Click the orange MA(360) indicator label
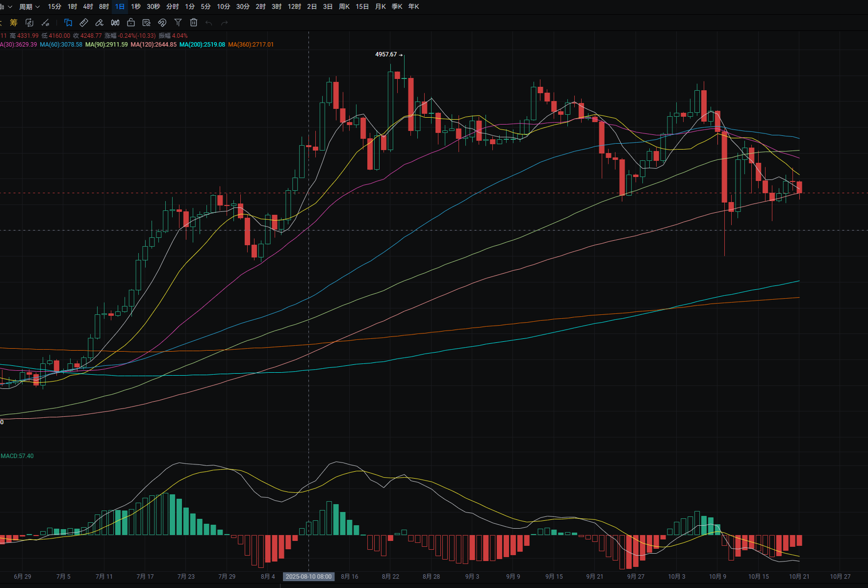 [251, 45]
